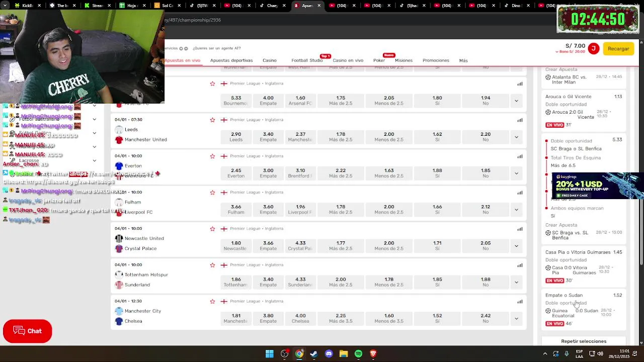Viewport: 644px width, 362px height.
Task: Click the Leeds team crest
Action: pos(119,130)
